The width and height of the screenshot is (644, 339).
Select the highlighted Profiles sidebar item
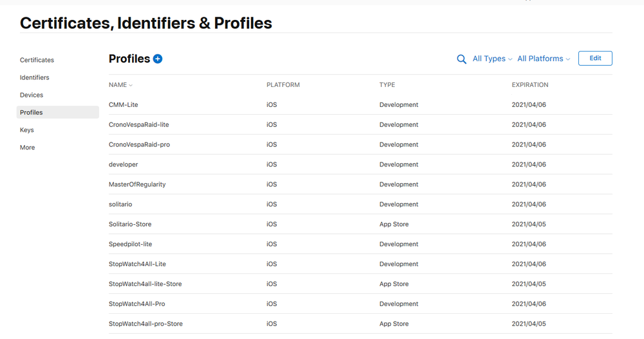(x=57, y=112)
